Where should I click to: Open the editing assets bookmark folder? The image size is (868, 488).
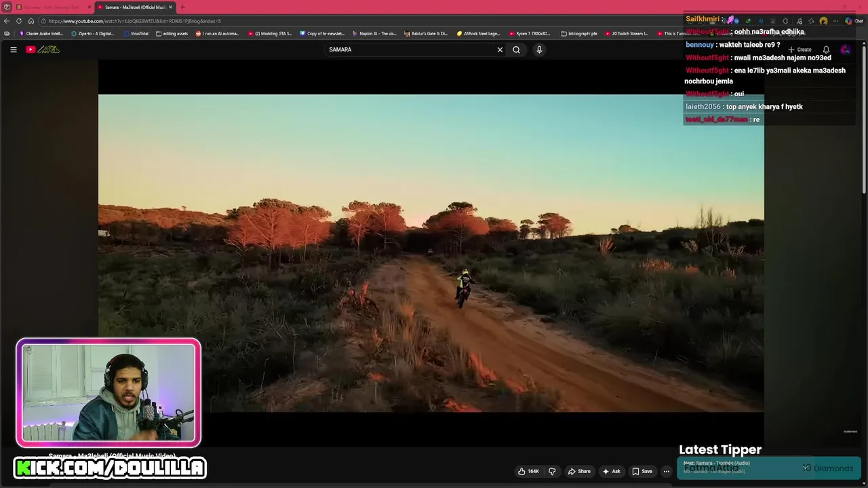coord(172,33)
